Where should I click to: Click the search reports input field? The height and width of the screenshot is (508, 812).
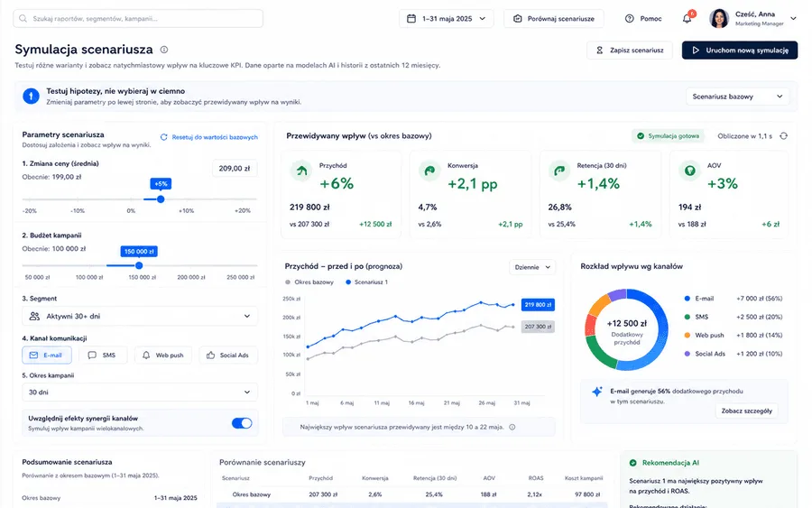point(138,19)
